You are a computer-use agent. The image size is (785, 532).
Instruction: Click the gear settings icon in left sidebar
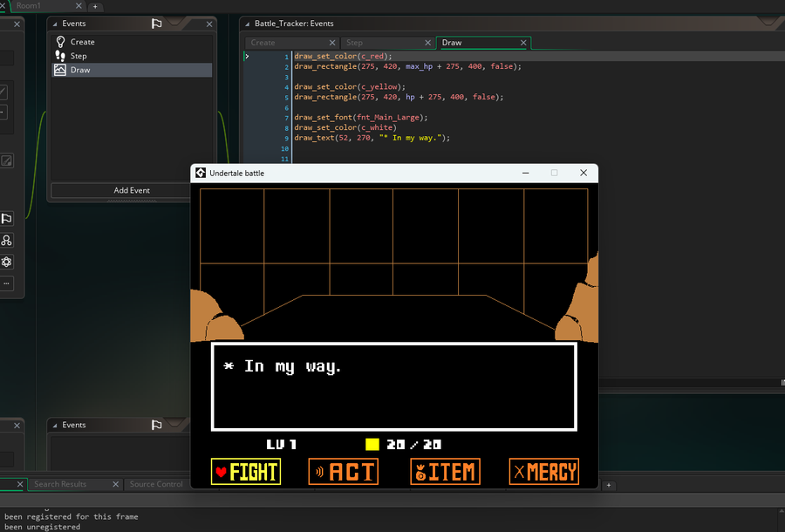[6, 262]
